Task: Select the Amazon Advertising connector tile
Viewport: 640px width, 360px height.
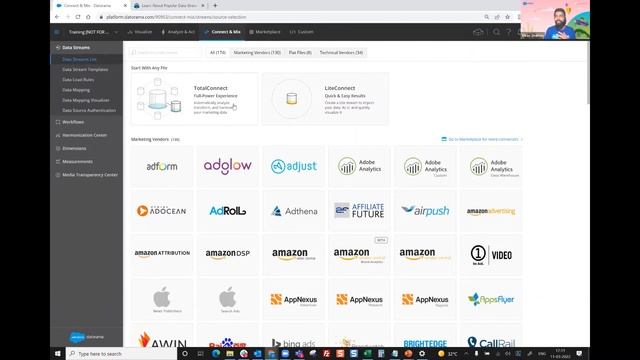Action: point(491,211)
